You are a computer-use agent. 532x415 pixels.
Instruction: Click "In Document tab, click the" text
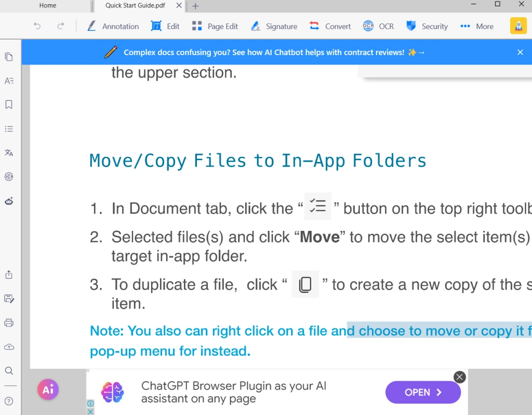pyautogui.click(x=202, y=209)
